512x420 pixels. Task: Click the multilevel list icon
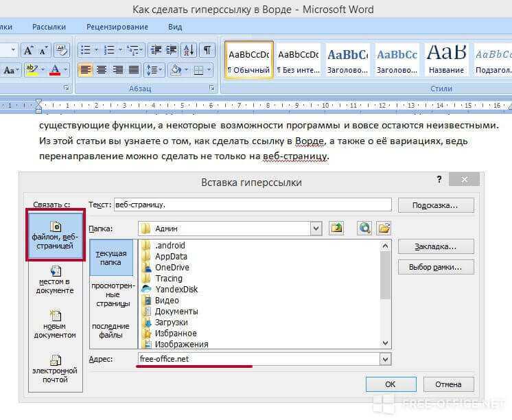click(133, 50)
